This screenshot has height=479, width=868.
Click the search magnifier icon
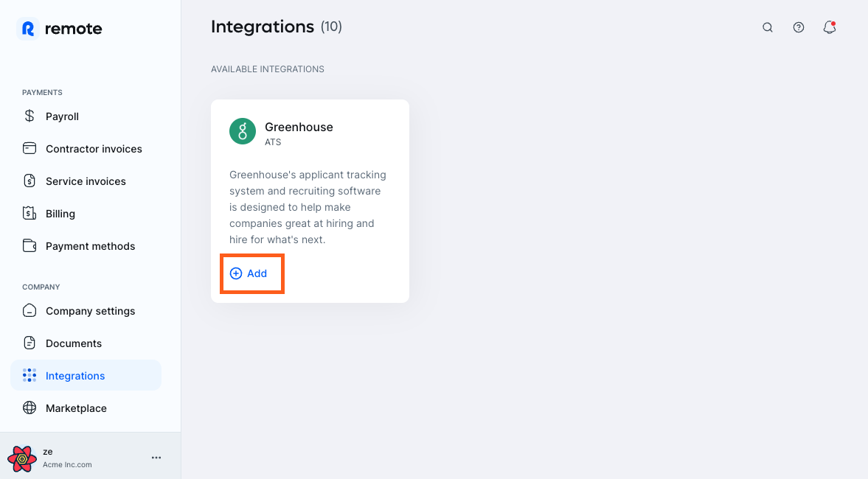tap(767, 27)
